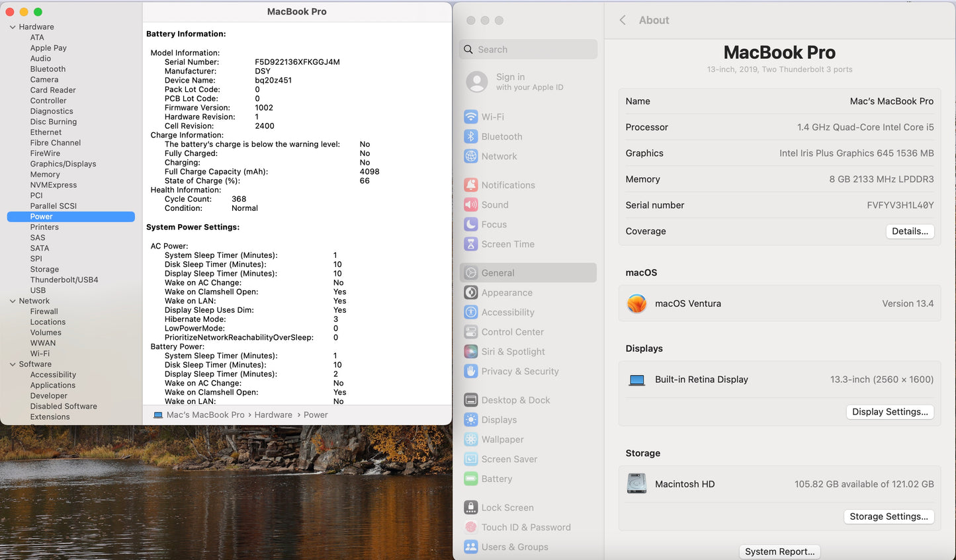Select the Screen Time hourglass icon

(470, 244)
